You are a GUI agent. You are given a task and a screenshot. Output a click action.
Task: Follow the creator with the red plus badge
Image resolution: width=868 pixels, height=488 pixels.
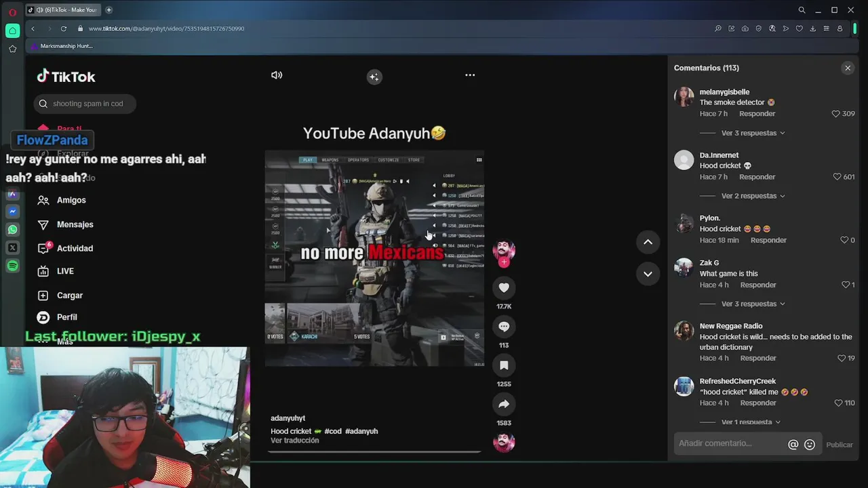(504, 262)
